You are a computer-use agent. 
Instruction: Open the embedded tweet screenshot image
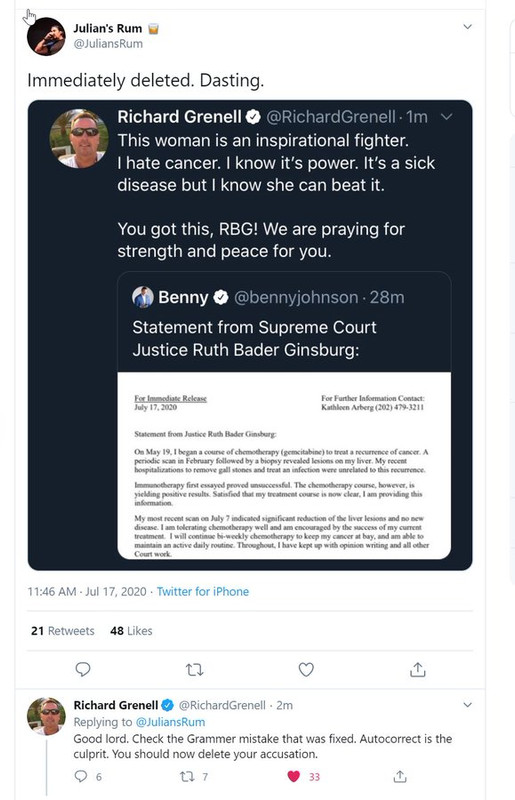[250, 335]
